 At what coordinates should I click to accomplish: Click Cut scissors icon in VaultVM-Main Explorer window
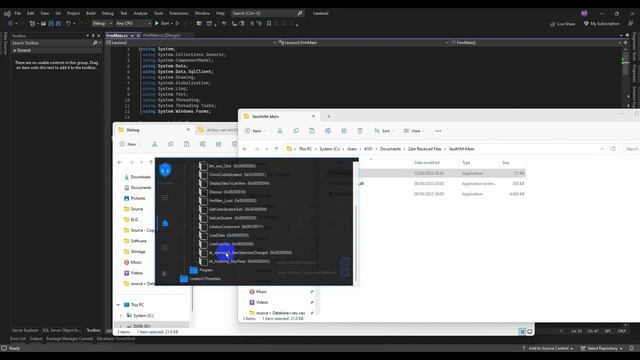click(x=280, y=131)
